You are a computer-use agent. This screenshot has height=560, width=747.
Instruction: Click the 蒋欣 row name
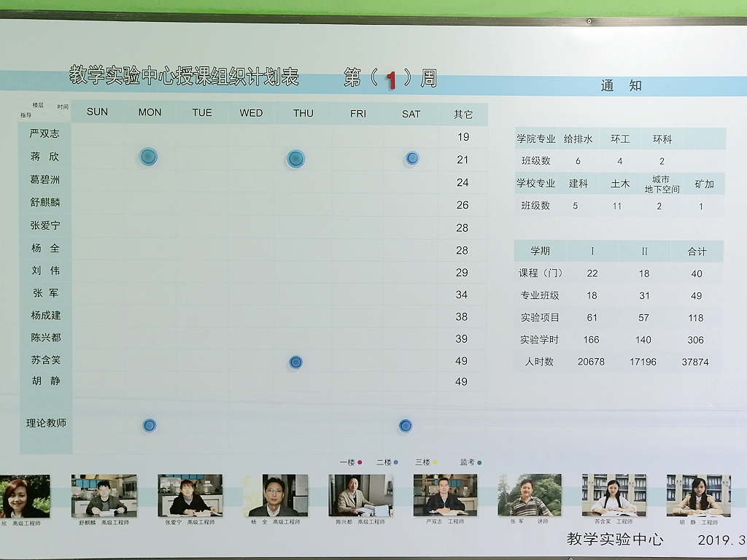tap(44, 157)
